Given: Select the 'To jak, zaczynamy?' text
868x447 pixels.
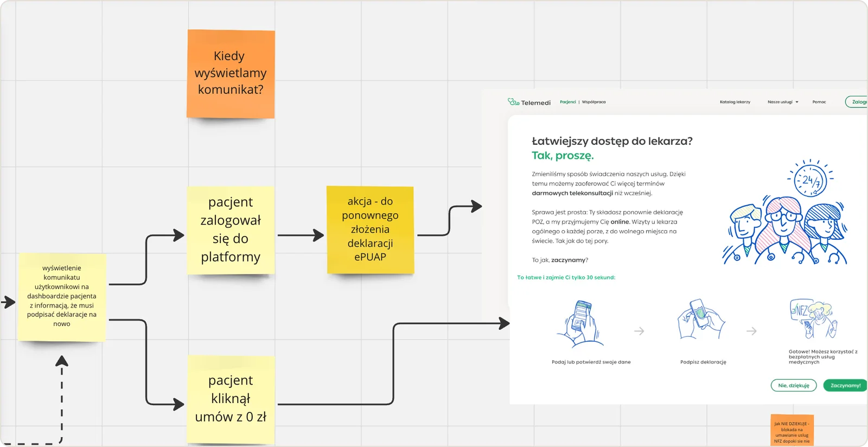Looking at the screenshot, I should [x=560, y=260].
